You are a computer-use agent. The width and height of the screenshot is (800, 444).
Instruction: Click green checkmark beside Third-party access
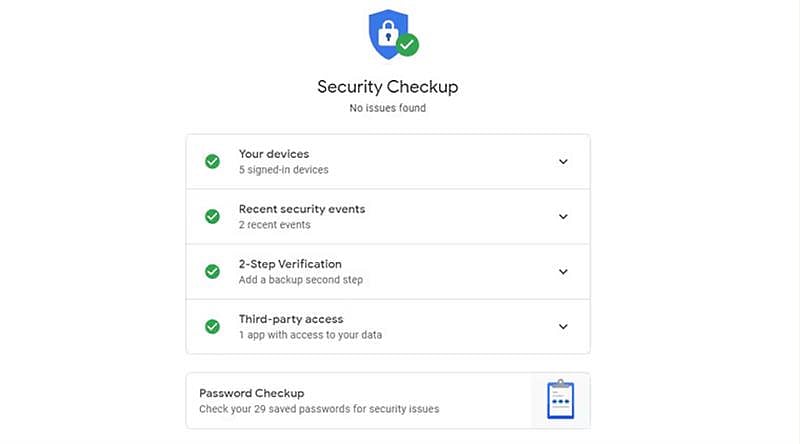212,326
